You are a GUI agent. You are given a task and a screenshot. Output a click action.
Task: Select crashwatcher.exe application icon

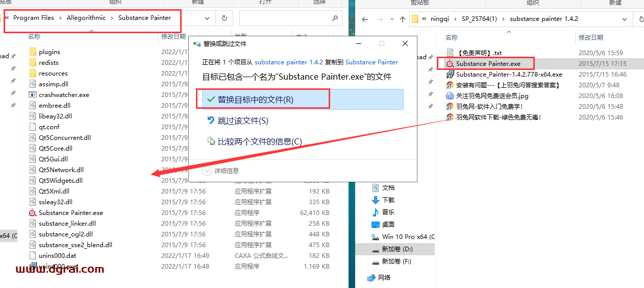click(x=33, y=94)
